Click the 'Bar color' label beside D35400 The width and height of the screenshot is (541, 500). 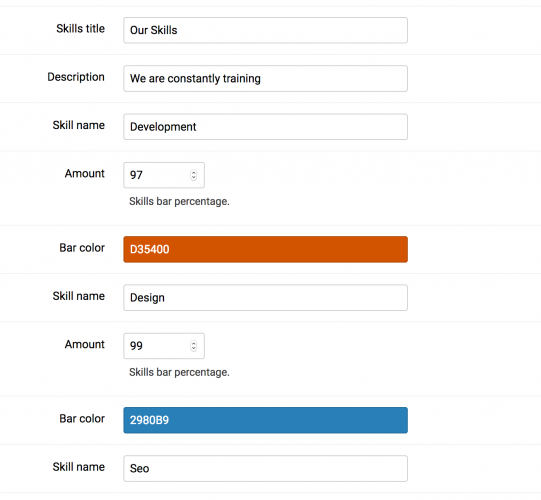[x=82, y=248]
